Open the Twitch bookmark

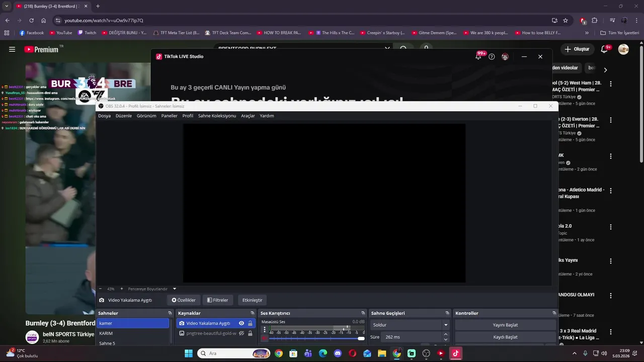pos(87,33)
